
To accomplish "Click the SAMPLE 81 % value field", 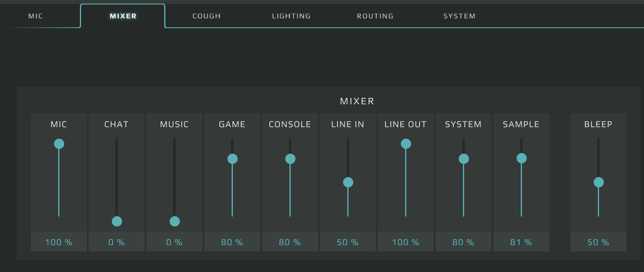I will pos(521,242).
